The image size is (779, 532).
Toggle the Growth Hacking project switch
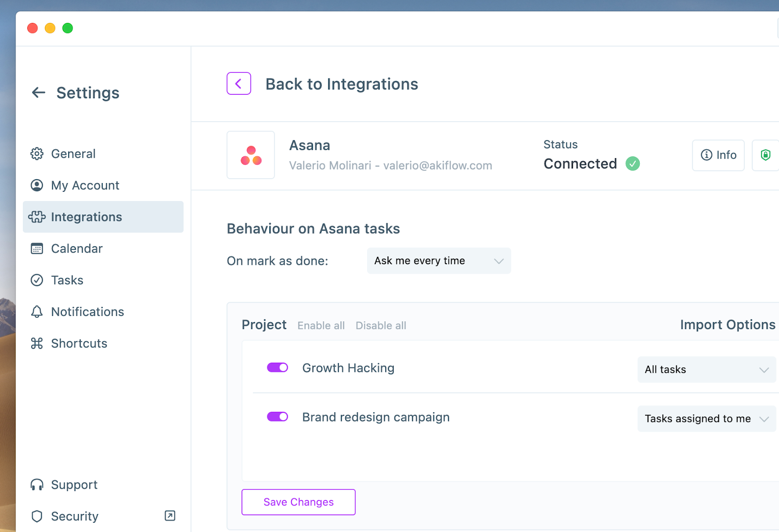pyautogui.click(x=278, y=367)
